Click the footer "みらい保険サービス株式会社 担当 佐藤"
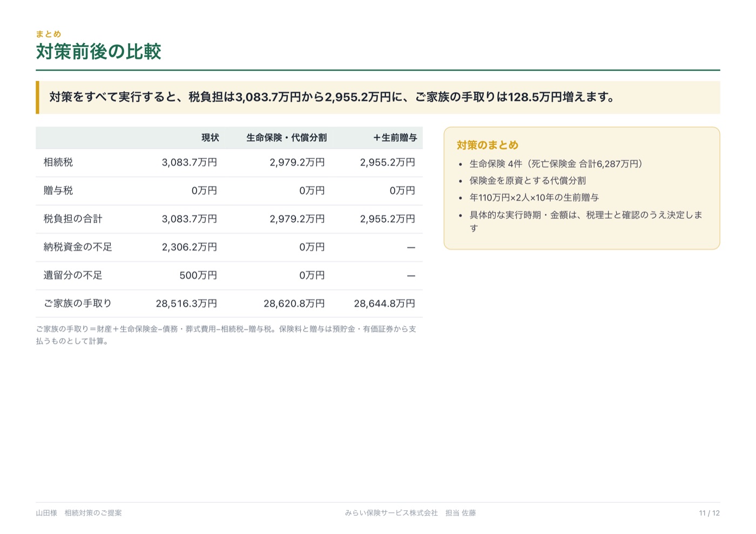Screen dimensions: 756x534 410,513
